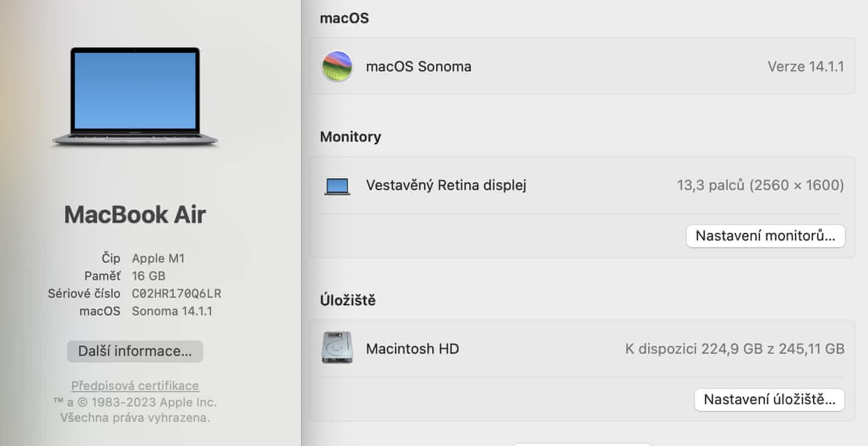Viewport: 868px width, 446px height.
Task: Open Nastavení monitorů display settings
Action: [765, 236]
